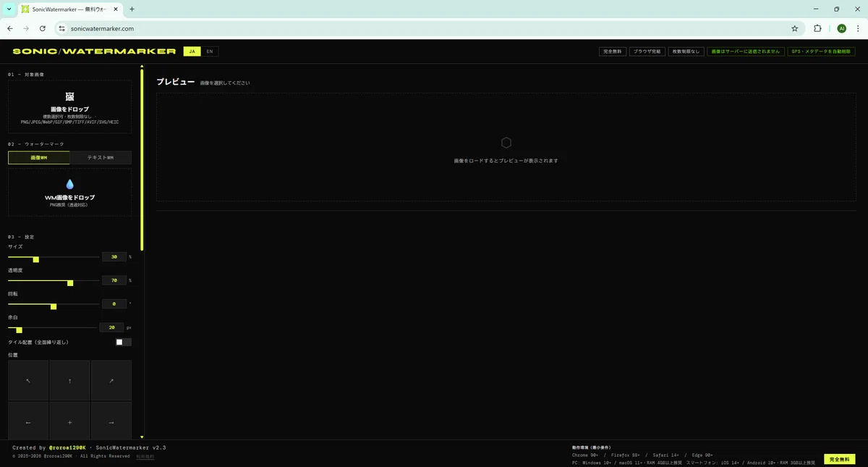868x467 pixels.
Task: Open the tab search dropdown arrow
Action: (9, 9)
